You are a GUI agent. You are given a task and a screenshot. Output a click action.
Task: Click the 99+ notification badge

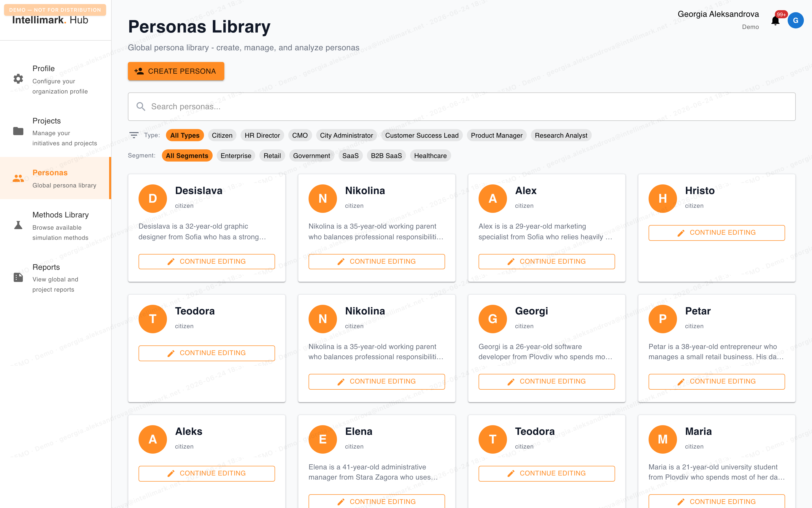[781, 14]
